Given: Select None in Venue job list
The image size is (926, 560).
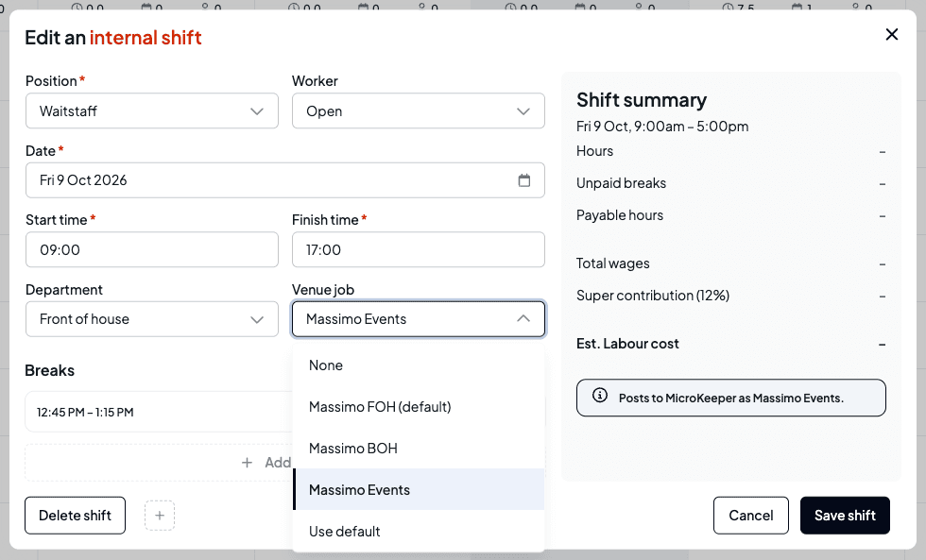Looking at the screenshot, I should pyautogui.click(x=418, y=365).
